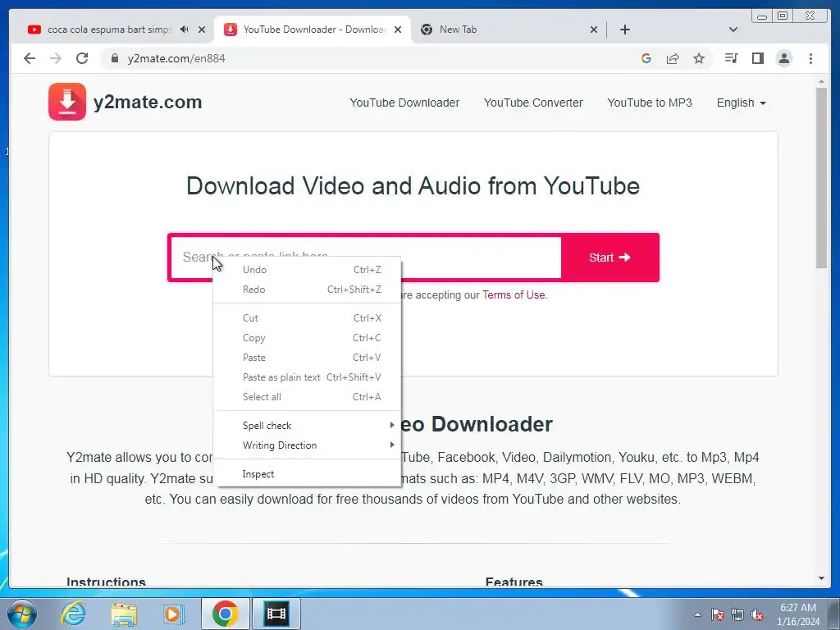Choose Redo in context menu
The height and width of the screenshot is (630, 840).
(x=307, y=290)
